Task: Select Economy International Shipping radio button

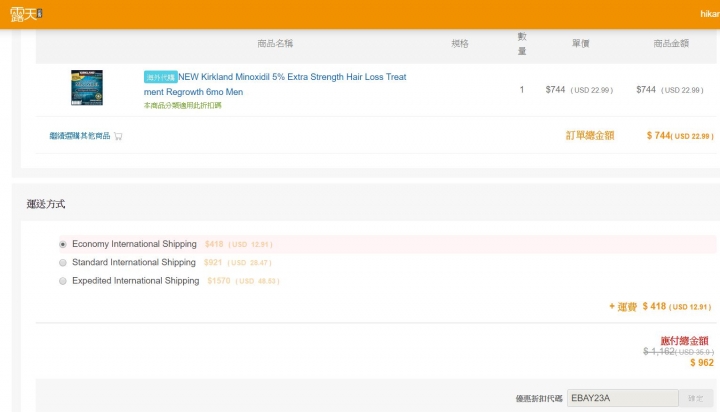Action: pos(63,244)
